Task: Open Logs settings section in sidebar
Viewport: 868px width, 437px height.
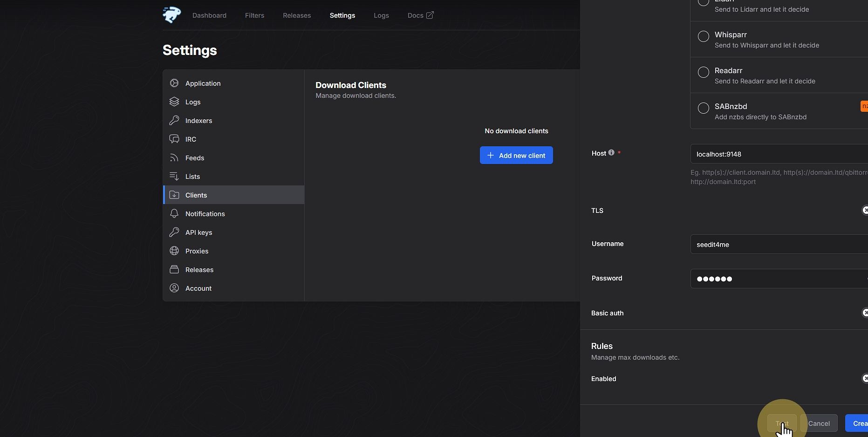Action: pos(234,102)
